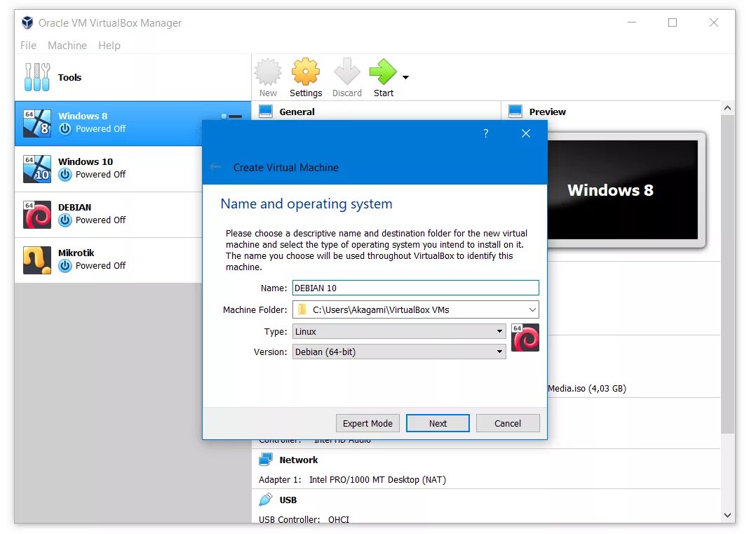Open the Network section header
756x534 pixels.
click(299, 460)
